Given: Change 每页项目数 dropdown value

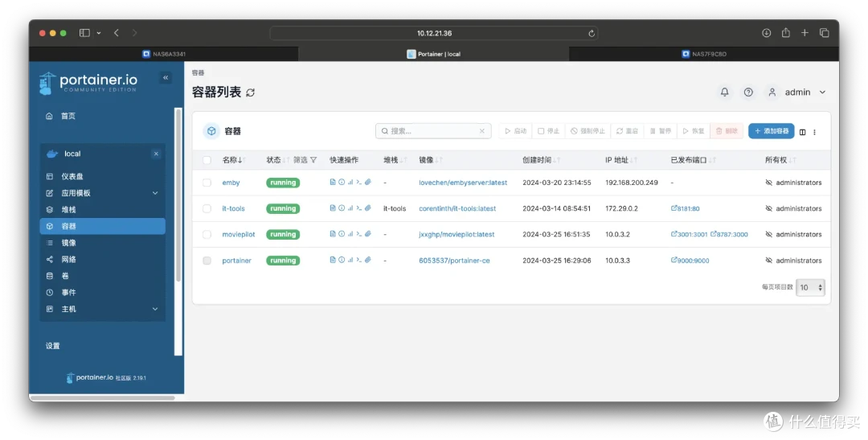Looking at the screenshot, I should [x=810, y=287].
